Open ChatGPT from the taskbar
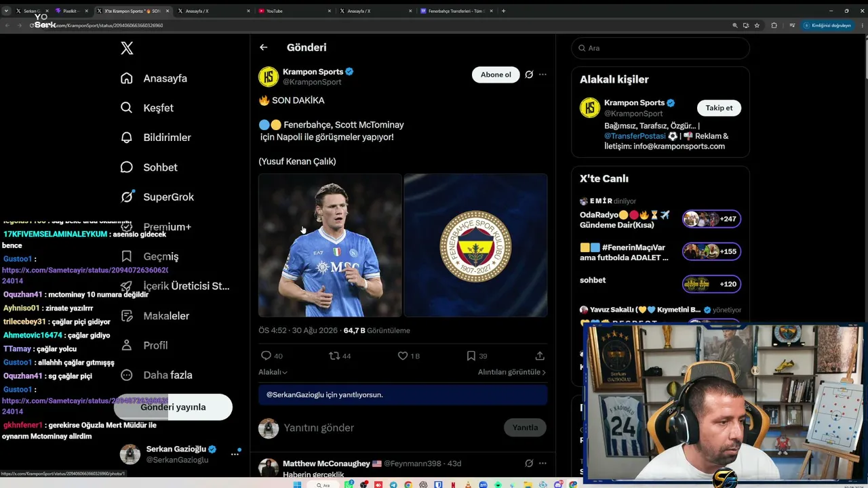868x488 pixels. tap(423, 485)
